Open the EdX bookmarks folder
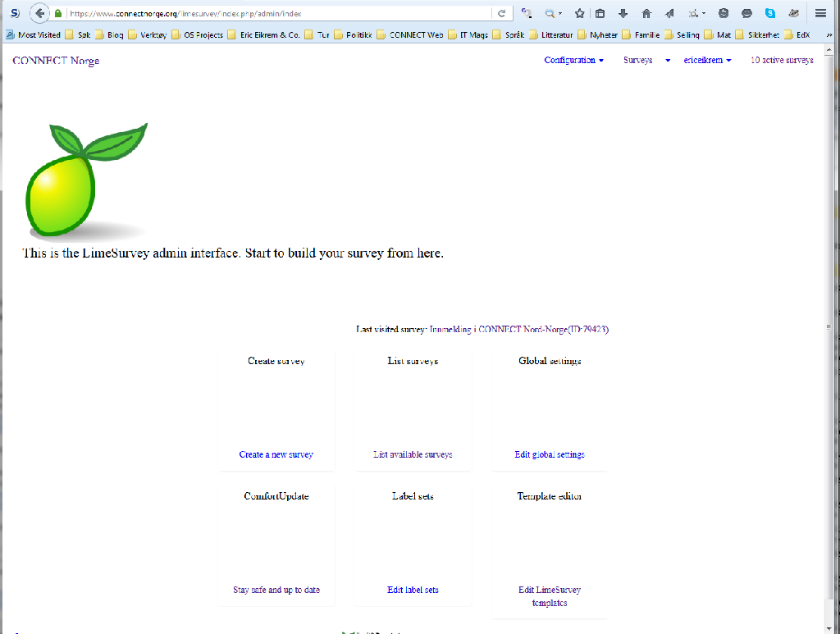 (797, 34)
